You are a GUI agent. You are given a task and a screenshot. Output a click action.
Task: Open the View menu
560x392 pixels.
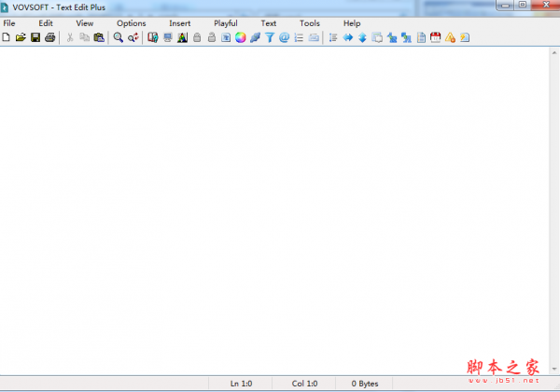[x=85, y=23]
